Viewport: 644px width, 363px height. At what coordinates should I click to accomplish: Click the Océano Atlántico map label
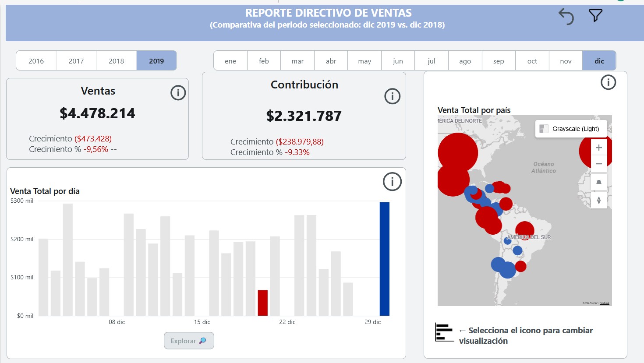(544, 167)
